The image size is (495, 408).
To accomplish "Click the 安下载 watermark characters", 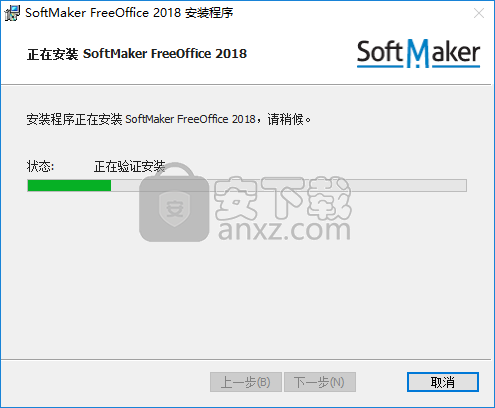I will coord(282,198).
